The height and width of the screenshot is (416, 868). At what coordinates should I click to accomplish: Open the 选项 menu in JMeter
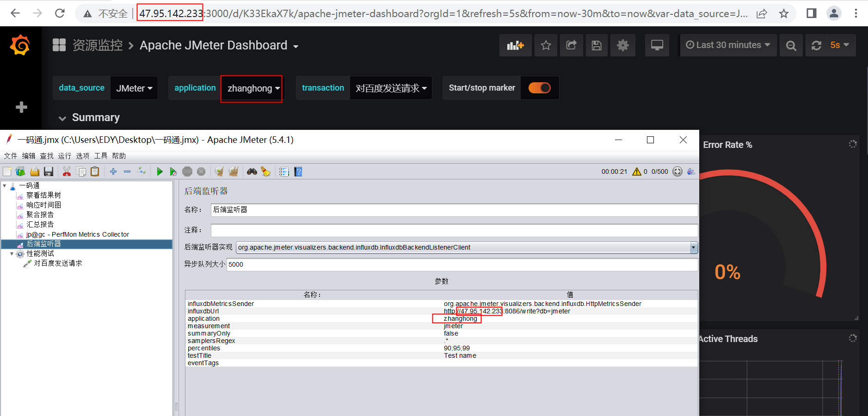83,156
